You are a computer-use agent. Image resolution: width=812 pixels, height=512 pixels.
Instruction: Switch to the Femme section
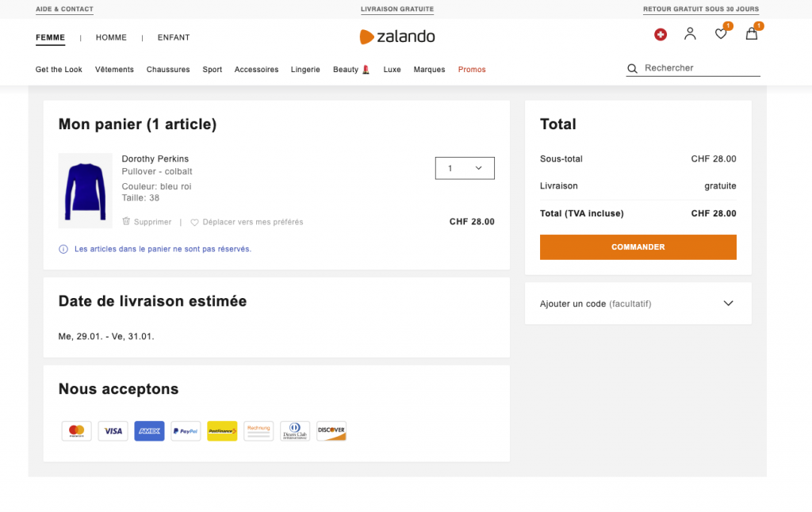tap(50, 37)
